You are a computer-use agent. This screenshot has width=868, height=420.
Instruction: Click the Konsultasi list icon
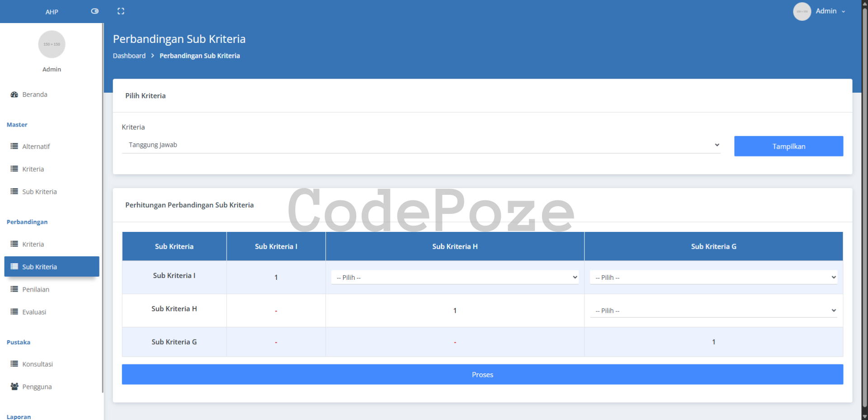coord(14,364)
